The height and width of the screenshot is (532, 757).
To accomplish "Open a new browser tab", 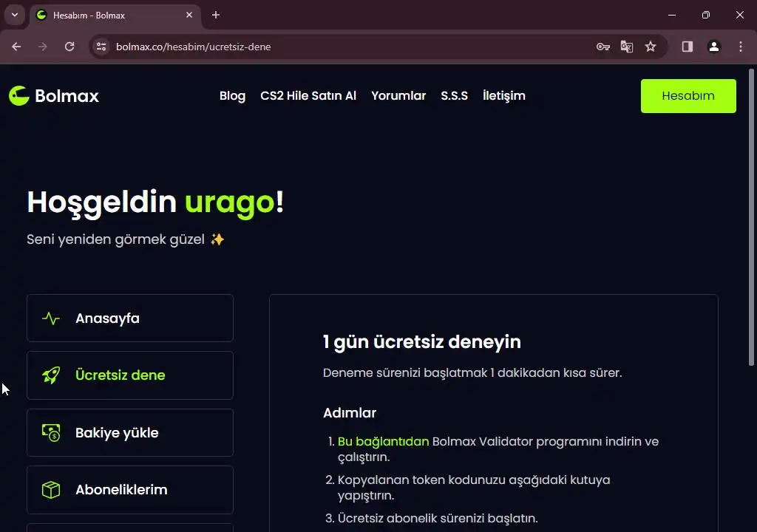I will [x=216, y=15].
